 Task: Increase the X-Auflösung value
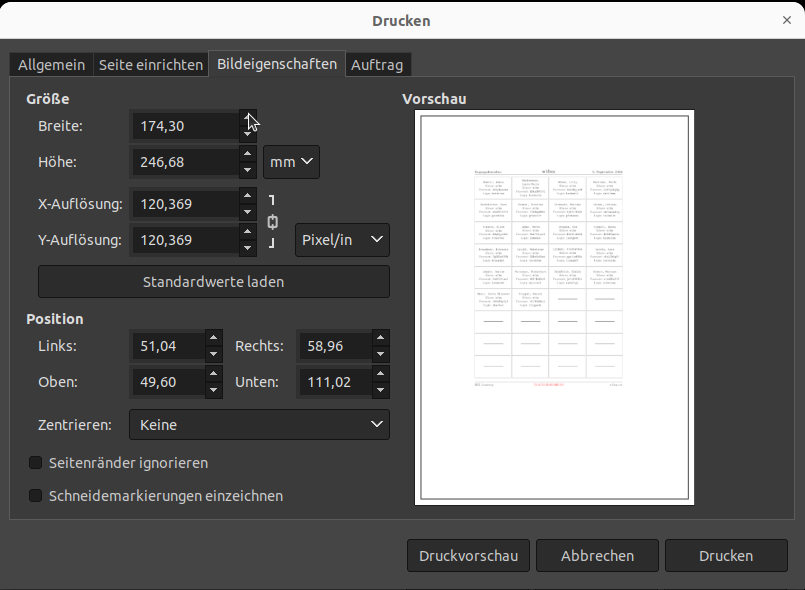tap(247, 197)
